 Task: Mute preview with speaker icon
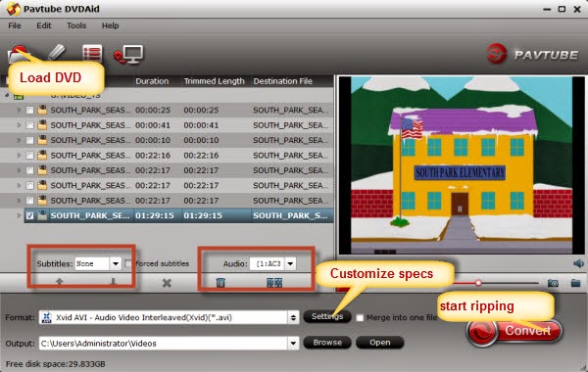578,263
